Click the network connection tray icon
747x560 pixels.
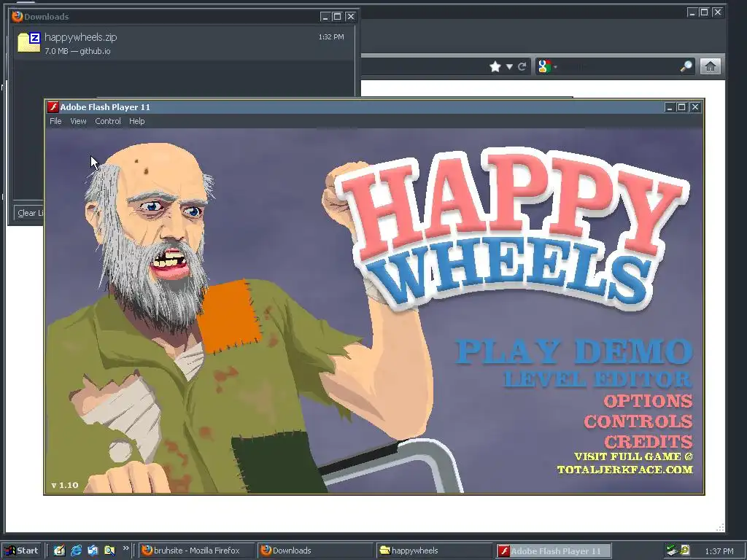click(x=672, y=551)
